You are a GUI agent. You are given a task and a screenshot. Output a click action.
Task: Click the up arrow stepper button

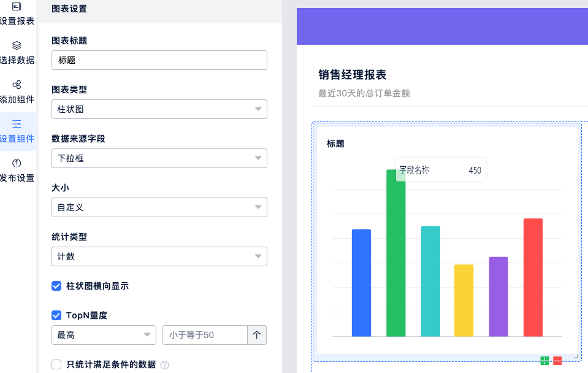point(257,335)
